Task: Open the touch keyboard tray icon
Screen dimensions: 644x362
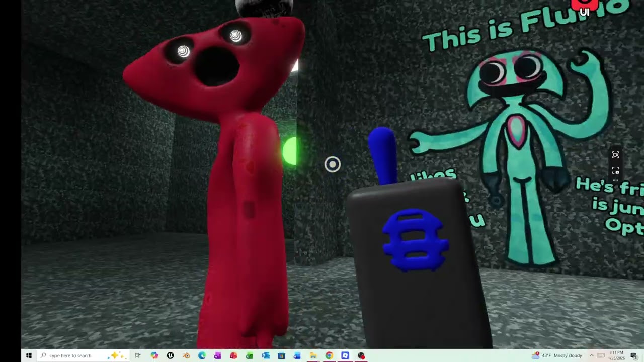Action: point(600,355)
